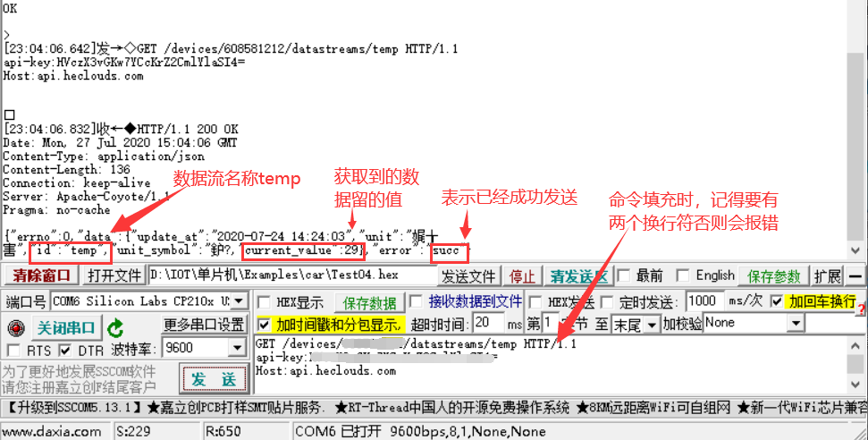Screen dimensions: 868x440
Task: Click the receive area scroll-down arrow
Action: point(855,250)
